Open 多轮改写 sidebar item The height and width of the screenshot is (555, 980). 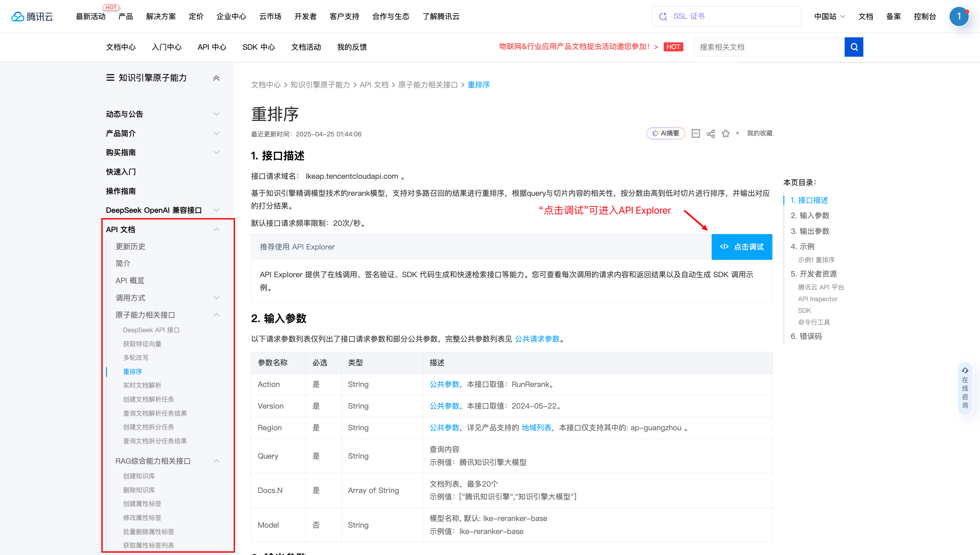pyautogui.click(x=136, y=358)
